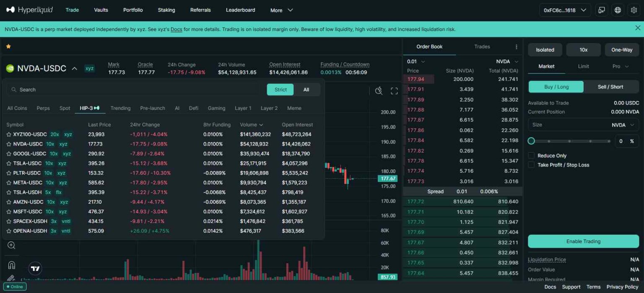Open the xyz Docs link in banner
The width and height of the screenshot is (644, 293).
[x=176, y=29]
